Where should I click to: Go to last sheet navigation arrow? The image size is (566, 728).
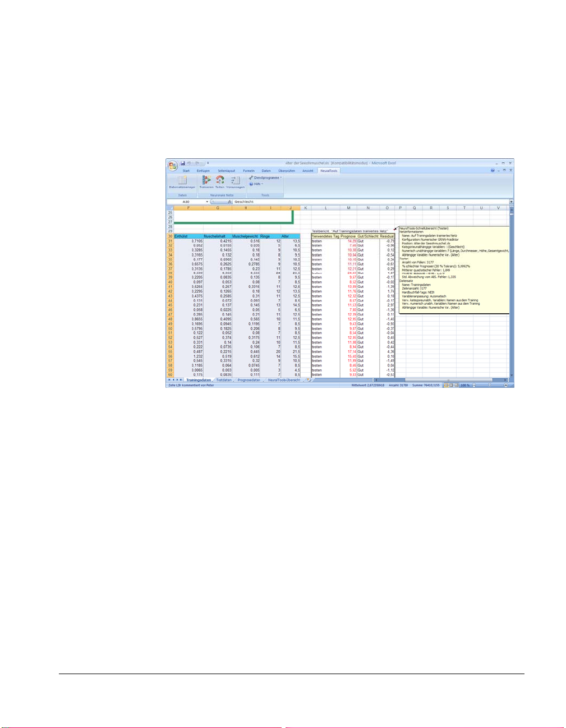[x=181, y=380]
